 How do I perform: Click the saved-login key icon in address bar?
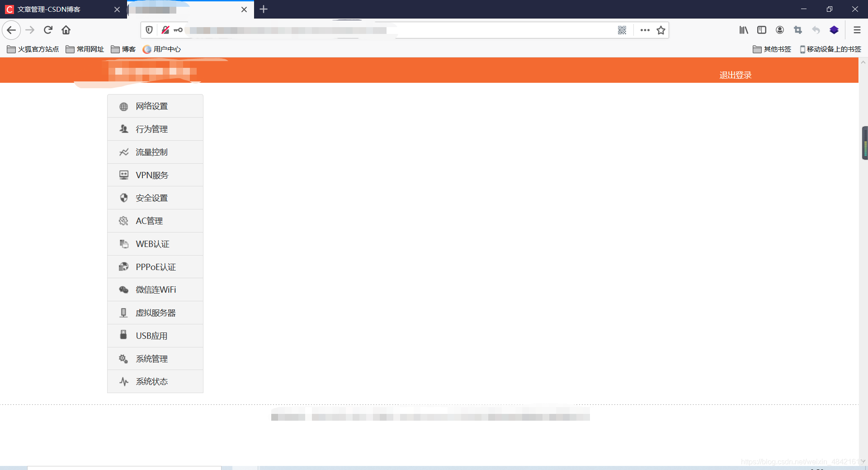178,30
